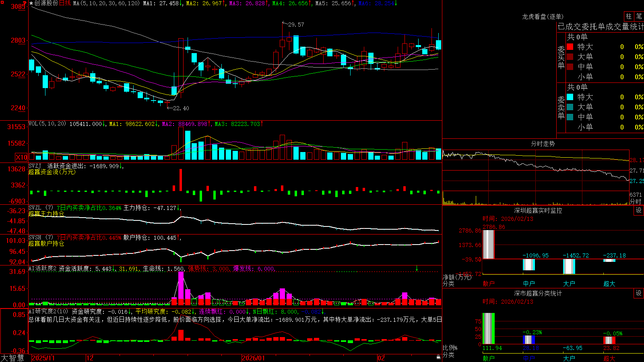This screenshot has height=362, width=644.
Task: Switch 龙虎看盘 to 柱 bar view
Action: 629,16
